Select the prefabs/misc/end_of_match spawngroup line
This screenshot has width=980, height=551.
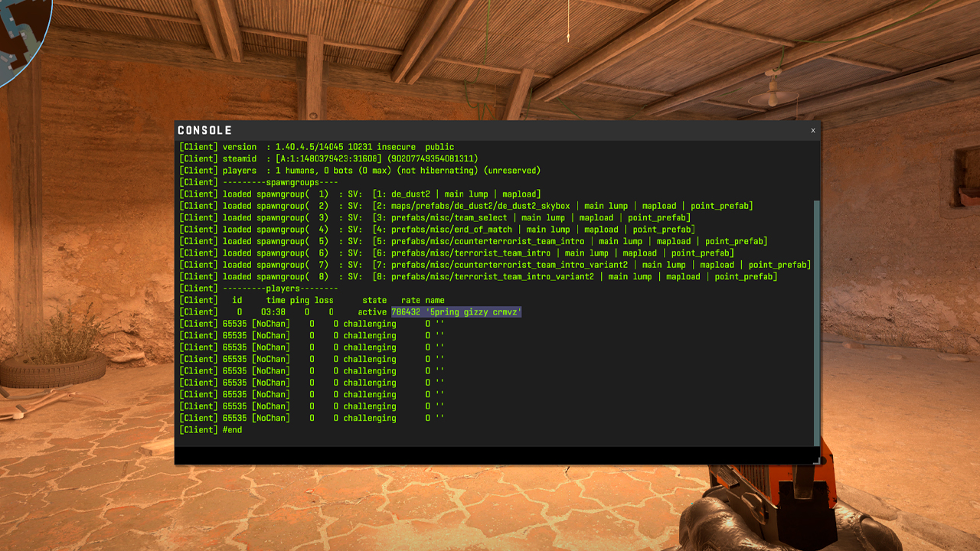pos(436,230)
